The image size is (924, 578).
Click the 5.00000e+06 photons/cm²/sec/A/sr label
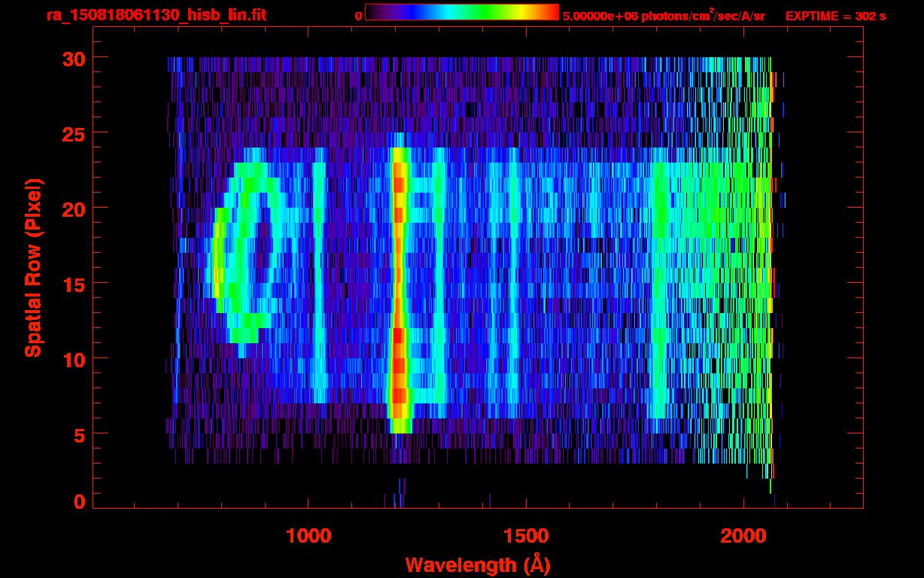[x=664, y=15]
